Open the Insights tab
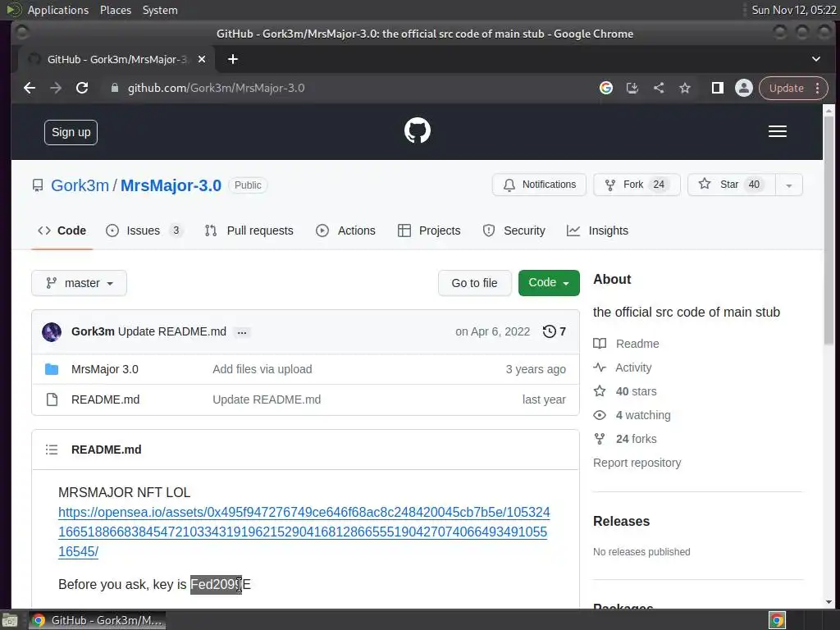The width and height of the screenshot is (840, 630). 597,231
